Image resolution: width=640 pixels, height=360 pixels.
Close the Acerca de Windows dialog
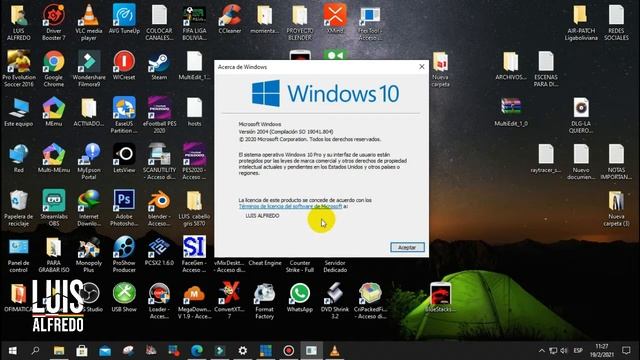click(422, 67)
